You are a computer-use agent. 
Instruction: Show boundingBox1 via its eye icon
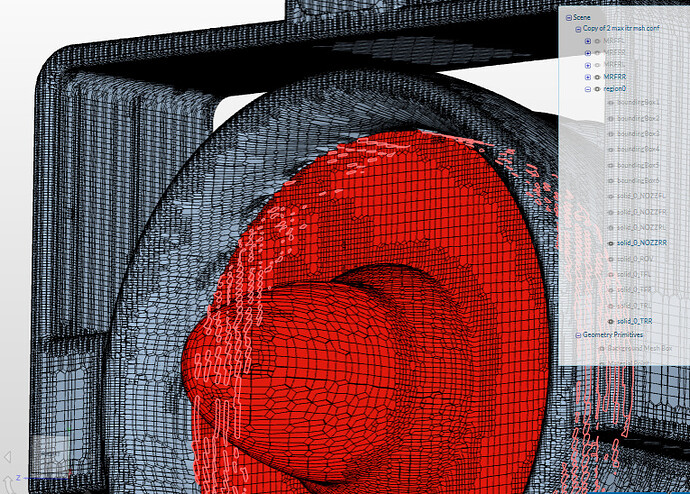(x=611, y=102)
